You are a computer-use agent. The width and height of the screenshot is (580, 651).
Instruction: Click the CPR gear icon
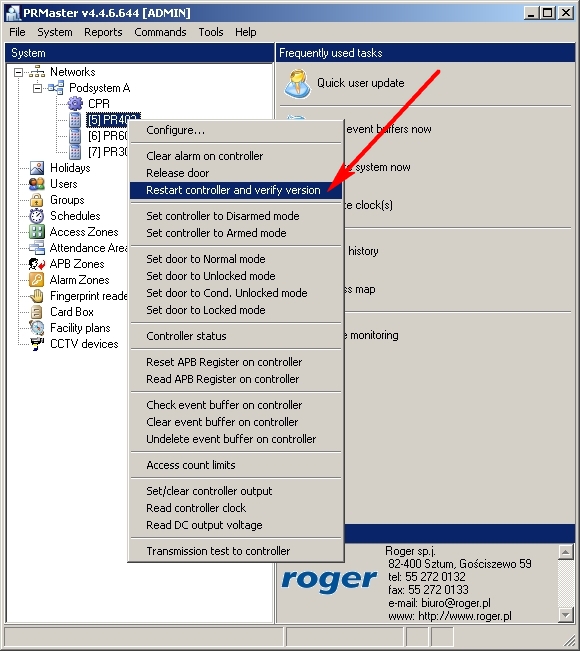point(75,104)
